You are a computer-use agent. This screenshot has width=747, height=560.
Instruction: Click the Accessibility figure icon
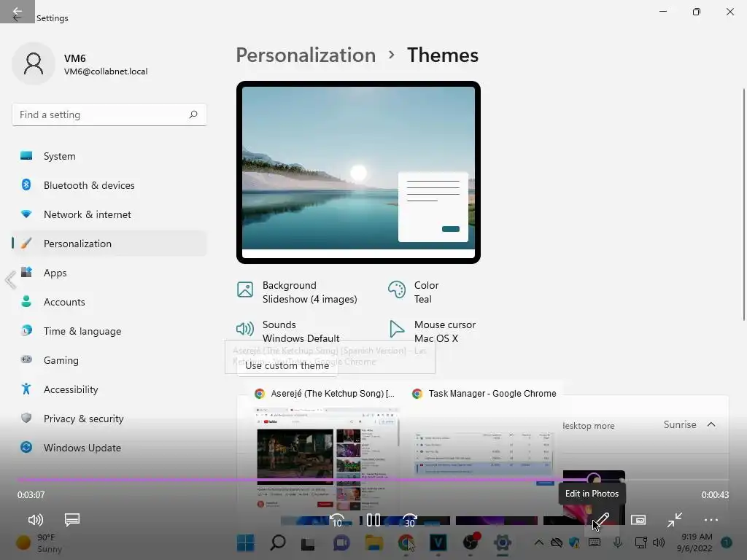tap(26, 389)
